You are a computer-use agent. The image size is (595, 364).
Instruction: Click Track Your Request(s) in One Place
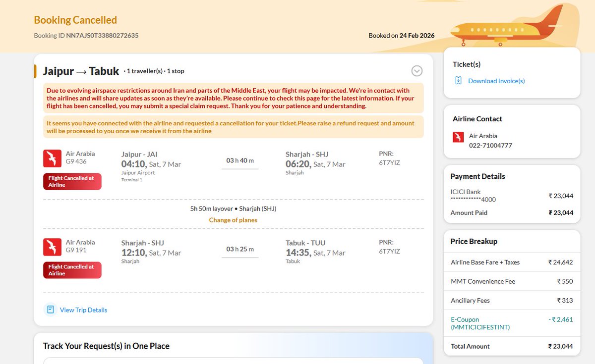point(106,346)
